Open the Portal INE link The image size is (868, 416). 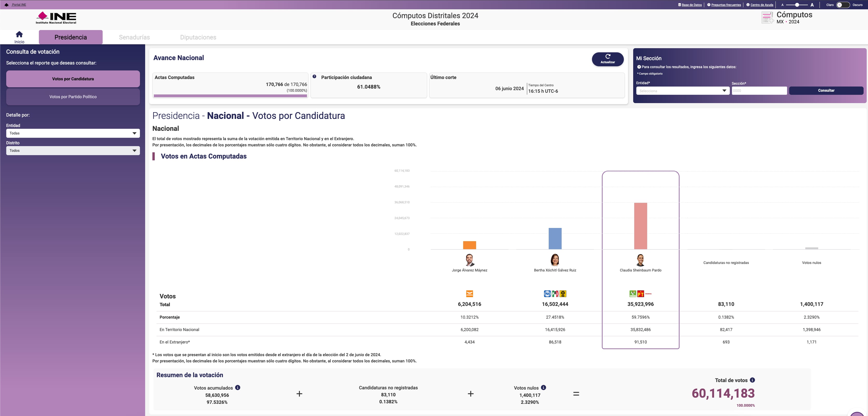(x=19, y=5)
